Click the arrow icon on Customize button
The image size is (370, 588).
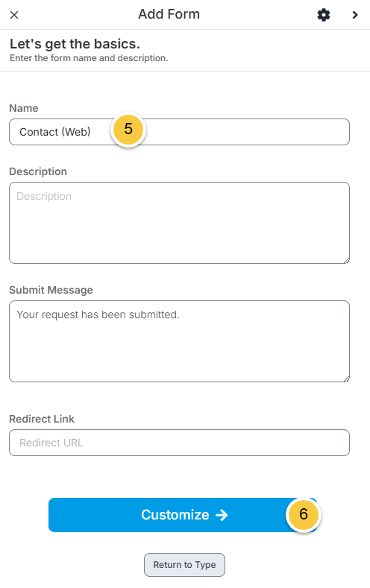(222, 515)
